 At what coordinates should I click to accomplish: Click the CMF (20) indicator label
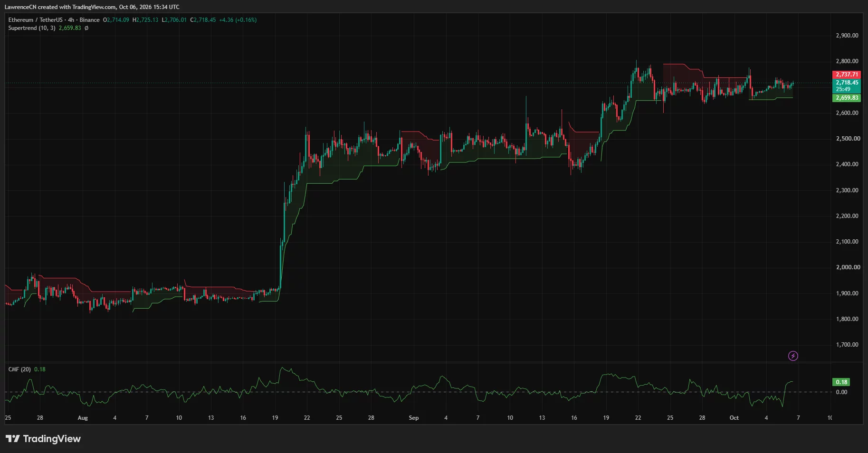pyautogui.click(x=19, y=369)
